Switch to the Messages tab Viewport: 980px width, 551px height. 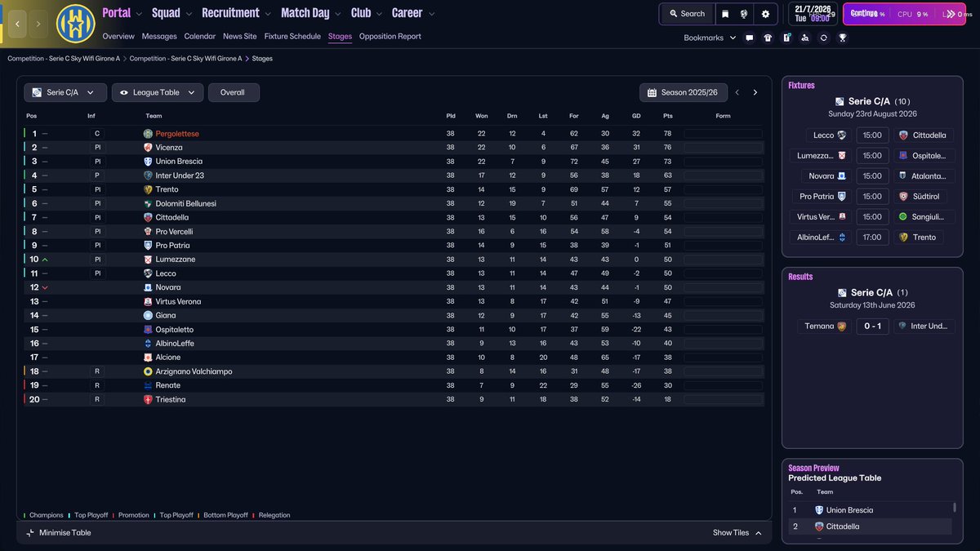159,37
